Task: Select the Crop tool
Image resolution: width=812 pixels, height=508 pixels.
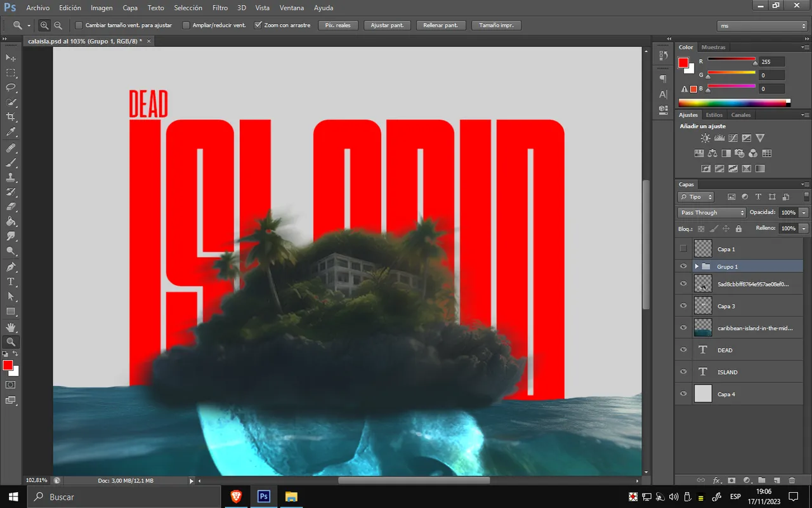Action: [11, 117]
